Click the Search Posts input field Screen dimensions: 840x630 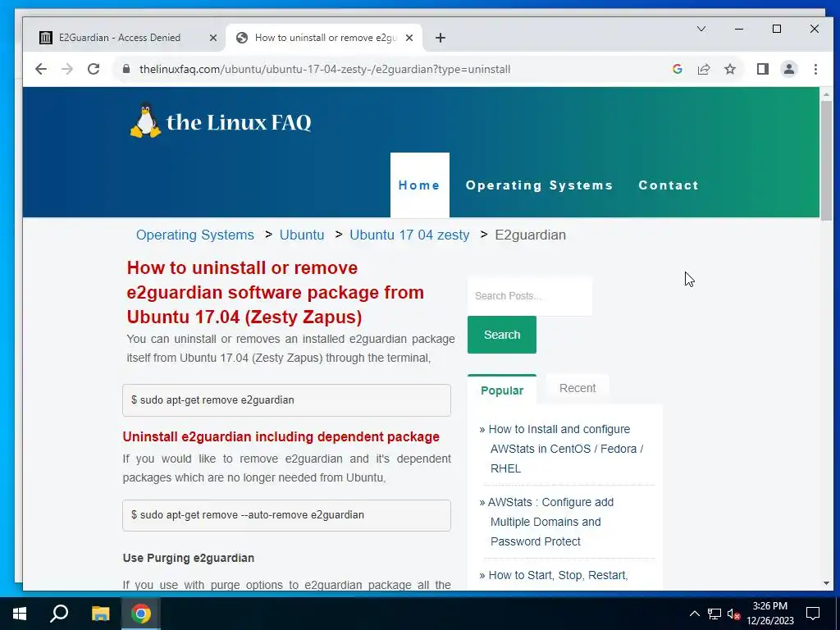click(x=530, y=295)
